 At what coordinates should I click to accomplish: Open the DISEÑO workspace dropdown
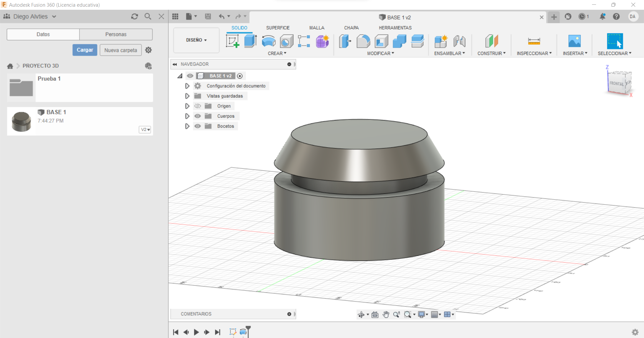[196, 40]
